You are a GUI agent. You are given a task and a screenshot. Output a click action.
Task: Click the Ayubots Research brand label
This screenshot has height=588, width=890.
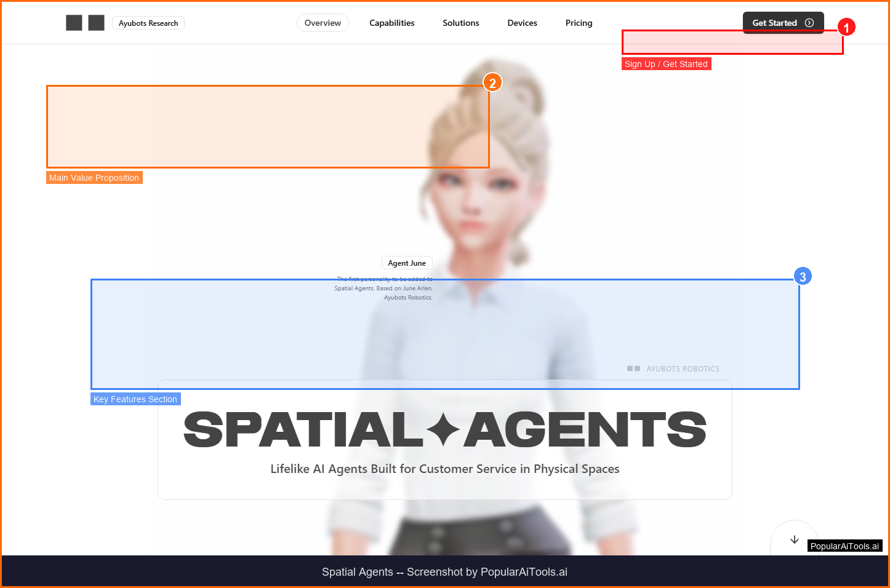point(148,23)
